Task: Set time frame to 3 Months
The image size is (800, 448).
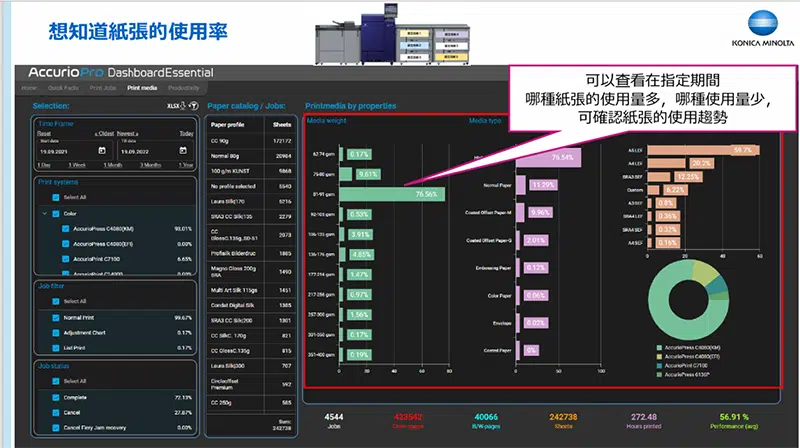Action: (151, 165)
